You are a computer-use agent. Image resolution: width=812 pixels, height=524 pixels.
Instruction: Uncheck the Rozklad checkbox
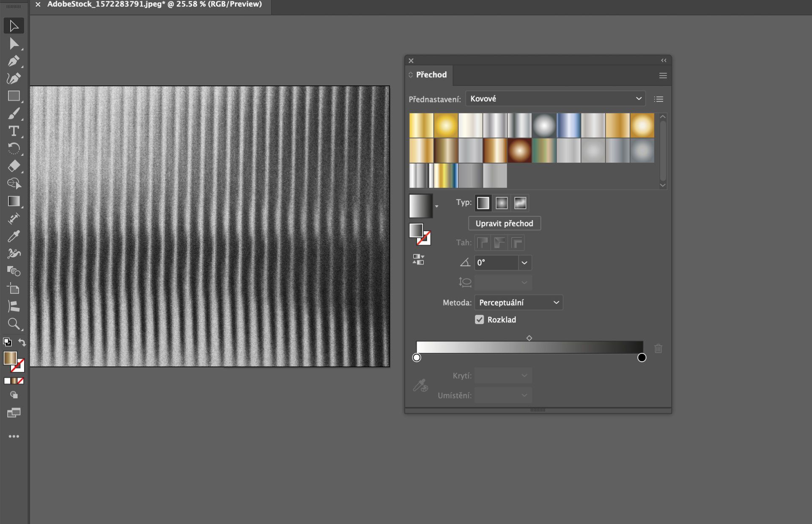(x=479, y=320)
